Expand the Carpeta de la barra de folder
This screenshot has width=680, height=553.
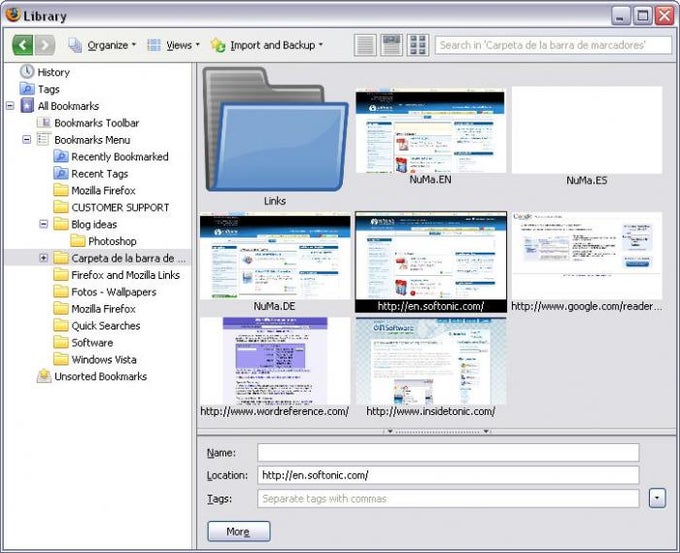coord(44,258)
